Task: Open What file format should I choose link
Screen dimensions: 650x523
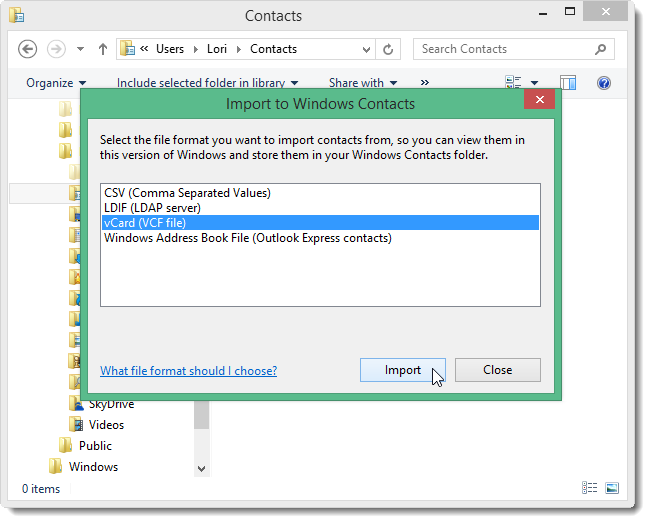Action: click(x=189, y=370)
